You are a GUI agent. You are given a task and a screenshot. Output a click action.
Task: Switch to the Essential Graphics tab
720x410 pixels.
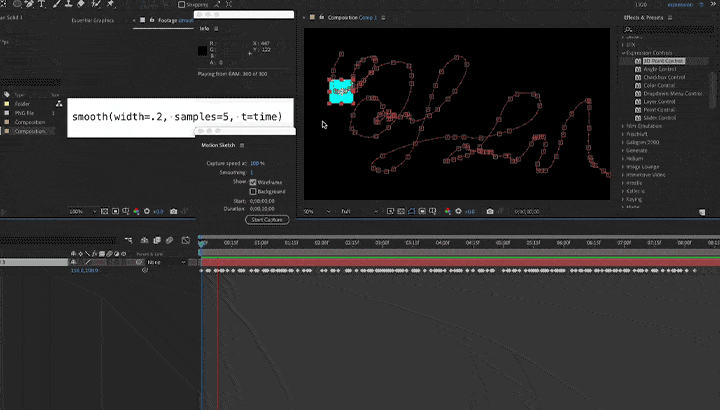(92, 20)
